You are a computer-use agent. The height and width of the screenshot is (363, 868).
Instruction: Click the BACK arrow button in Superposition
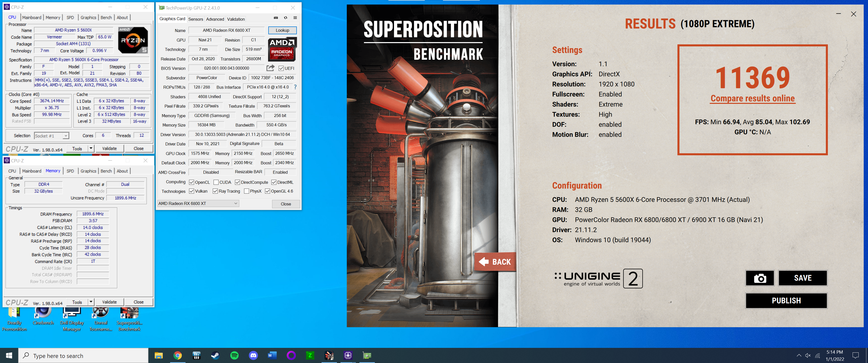tap(495, 262)
